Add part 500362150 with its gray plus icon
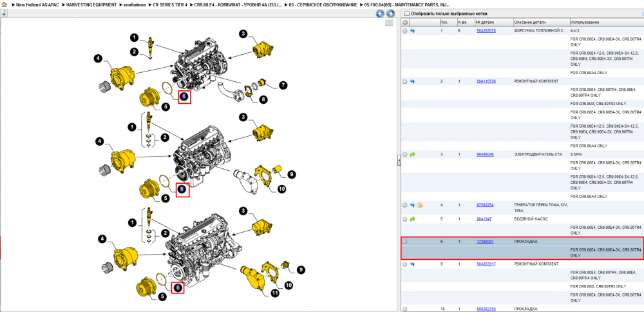The image size is (644, 312). (405, 309)
